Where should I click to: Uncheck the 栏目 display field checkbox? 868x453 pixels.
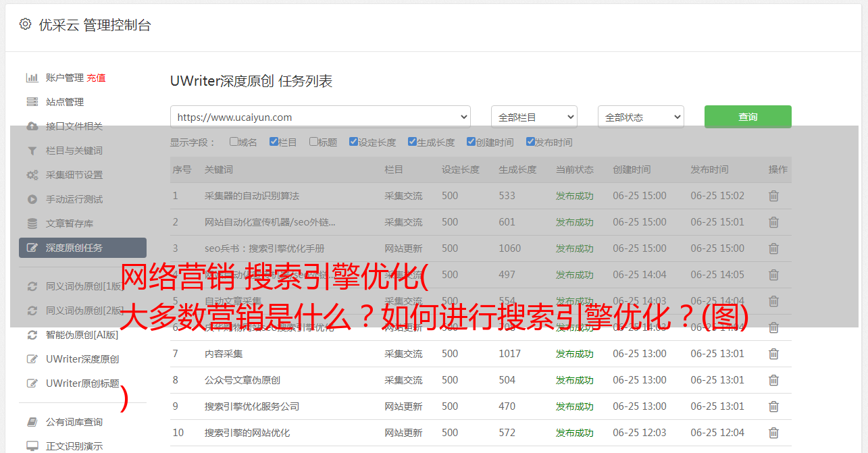click(x=274, y=142)
